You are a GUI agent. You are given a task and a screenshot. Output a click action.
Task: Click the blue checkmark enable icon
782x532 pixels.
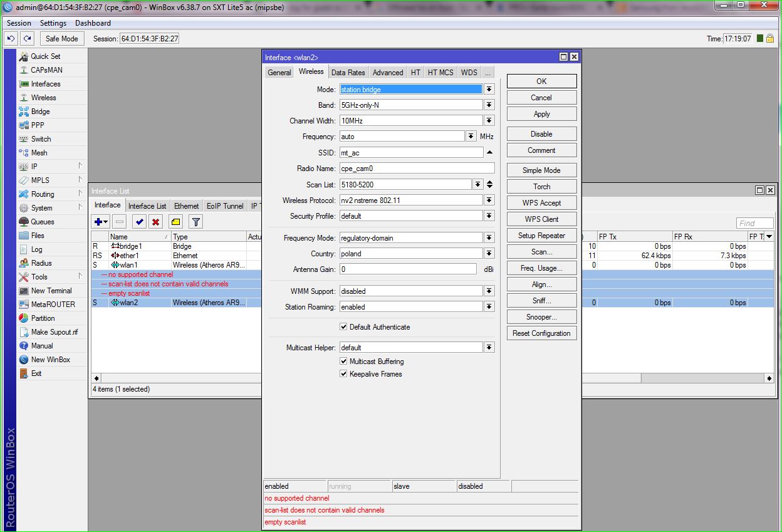click(139, 222)
